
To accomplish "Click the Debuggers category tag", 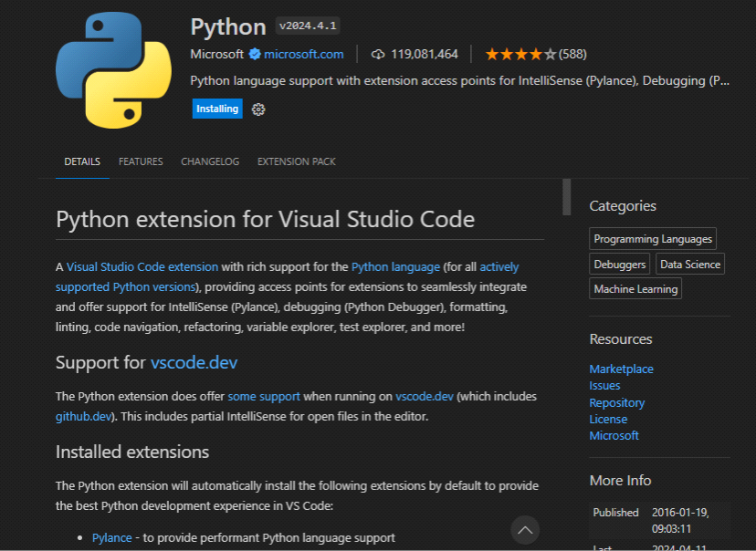I will (x=620, y=265).
